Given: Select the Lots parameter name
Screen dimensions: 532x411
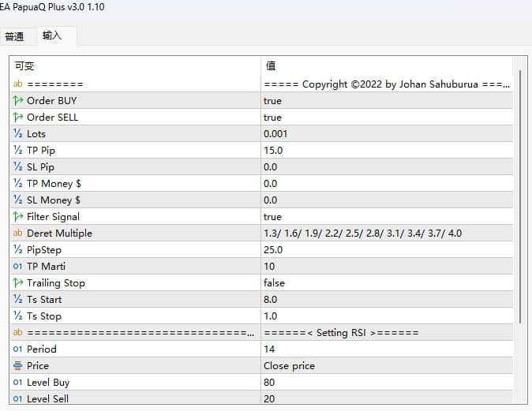Looking at the screenshot, I should click(36, 134).
